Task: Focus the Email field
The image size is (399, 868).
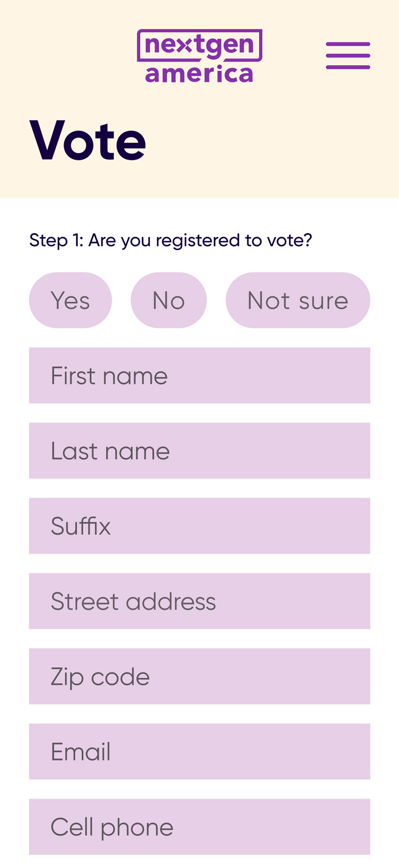Action: (199, 752)
